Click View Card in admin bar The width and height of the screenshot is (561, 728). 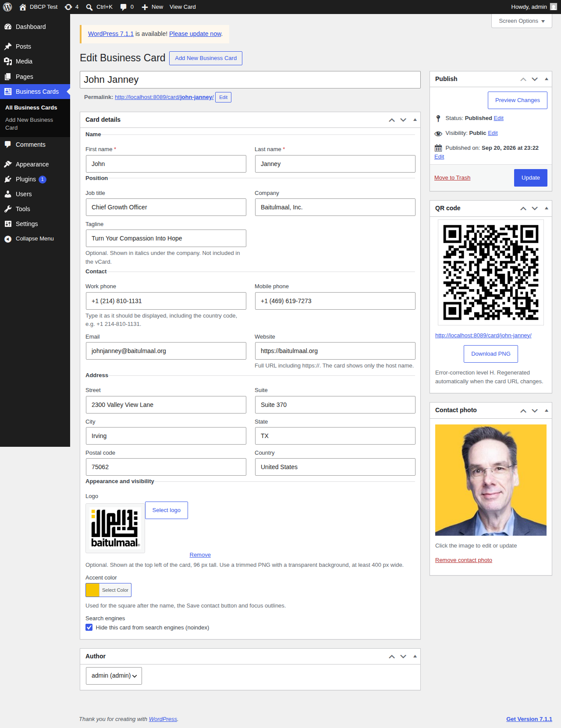coord(183,7)
